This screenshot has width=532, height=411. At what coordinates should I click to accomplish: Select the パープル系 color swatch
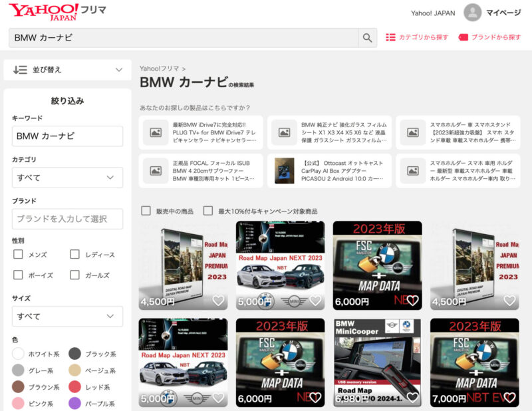point(74,404)
